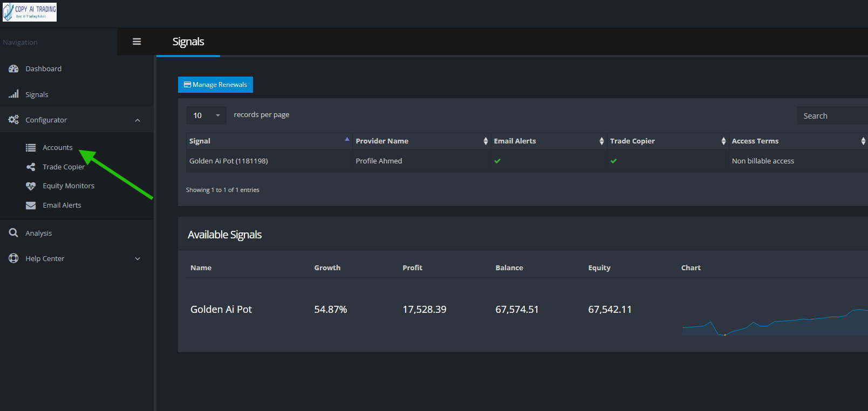Open Accounts in the Configurator submenu
Screen dimensions: 868x411
(x=57, y=147)
